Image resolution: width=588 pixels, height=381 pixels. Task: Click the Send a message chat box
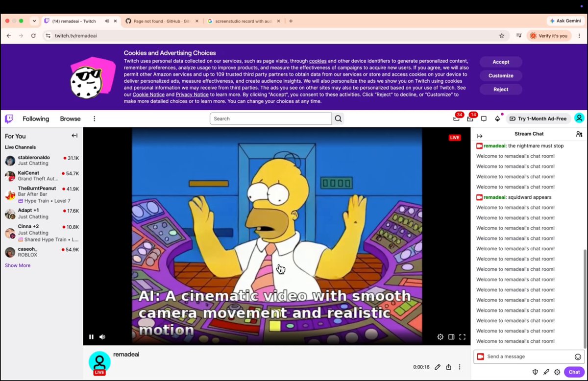click(x=529, y=357)
